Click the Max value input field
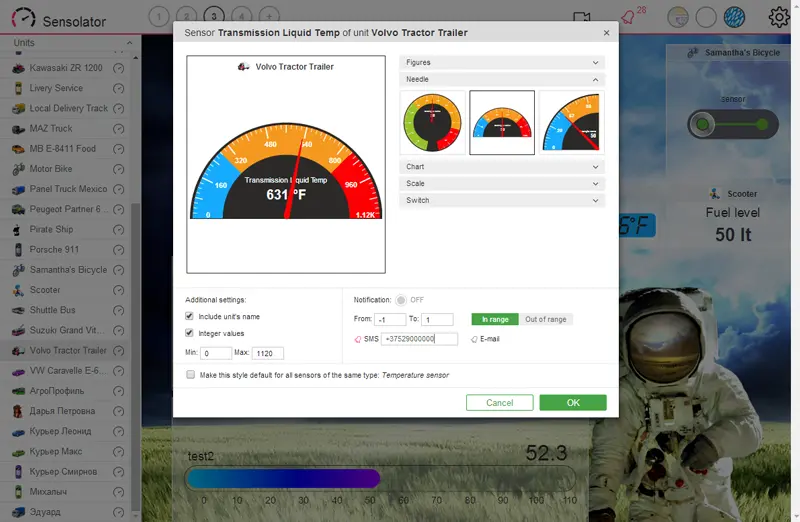The width and height of the screenshot is (800, 522). (x=268, y=353)
